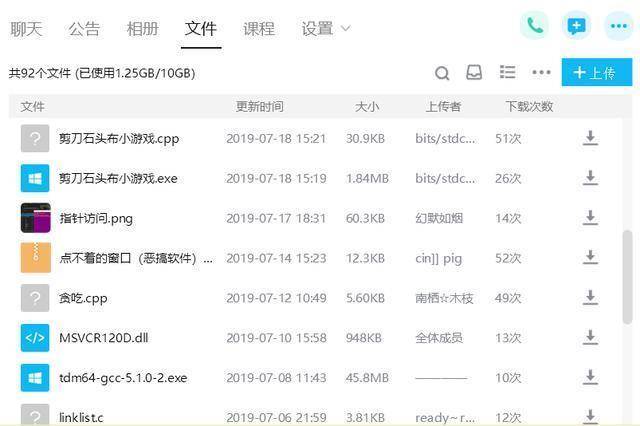Viewport: 640px width, 426px height.
Task: Open the 指针访问.png thumbnail
Action: [x=36, y=218]
